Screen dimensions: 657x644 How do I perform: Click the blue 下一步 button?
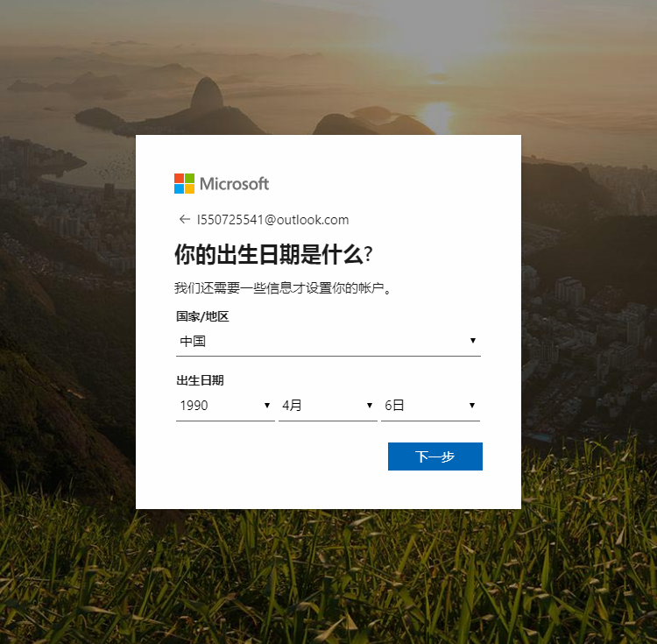pos(434,456)
